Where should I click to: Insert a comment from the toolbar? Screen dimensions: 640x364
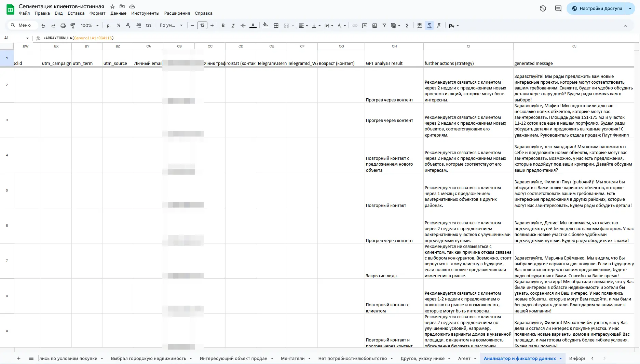point(365,26)
